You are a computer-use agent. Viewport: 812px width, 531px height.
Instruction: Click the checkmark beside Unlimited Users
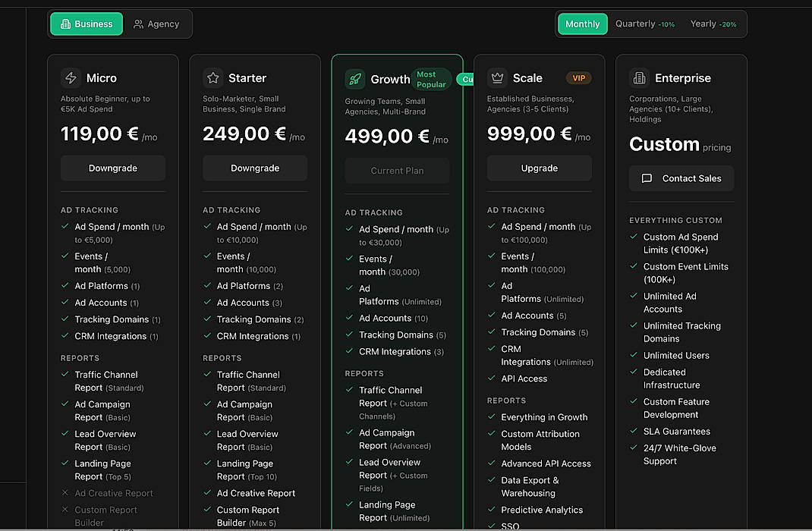(x=634, y=354)
